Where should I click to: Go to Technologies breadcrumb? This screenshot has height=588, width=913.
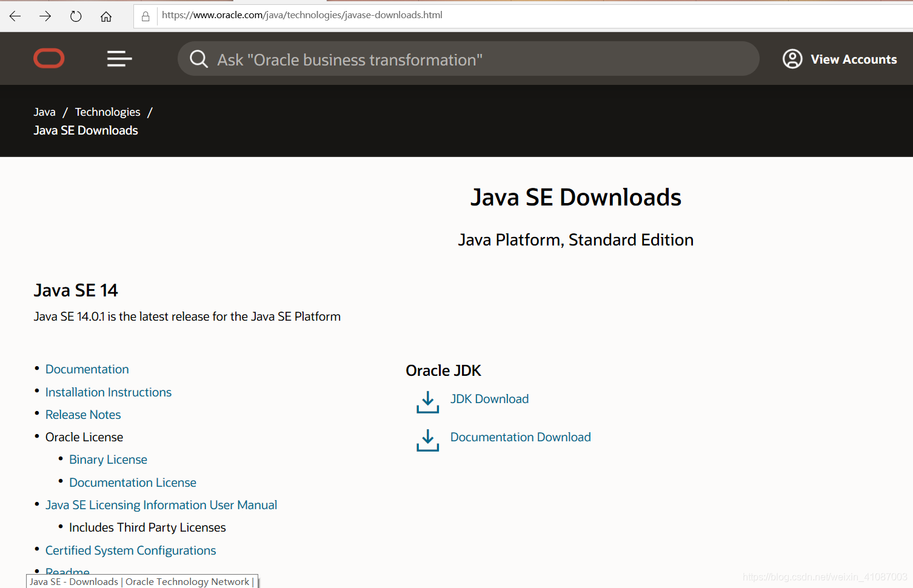click(x=108, y=112)
